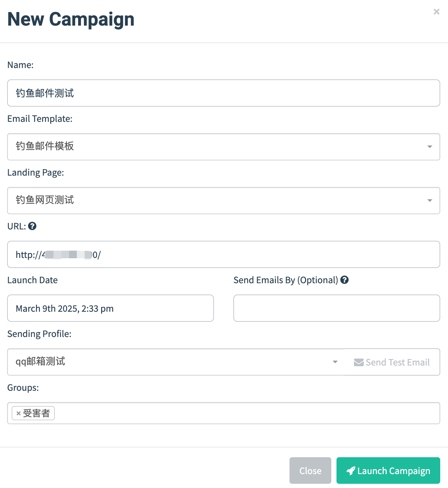Click the Send Emails By help icon
The height and width of the screenshot is (488, 448).
[345, 280]
